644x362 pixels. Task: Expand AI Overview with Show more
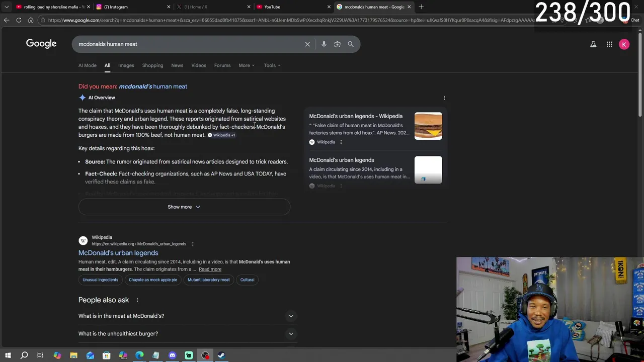[184, 207]
